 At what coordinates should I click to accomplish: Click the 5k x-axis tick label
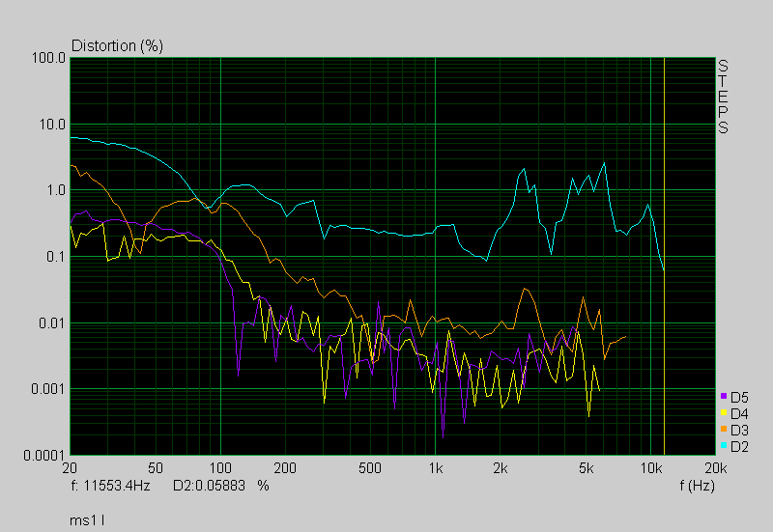click(586, 468)
